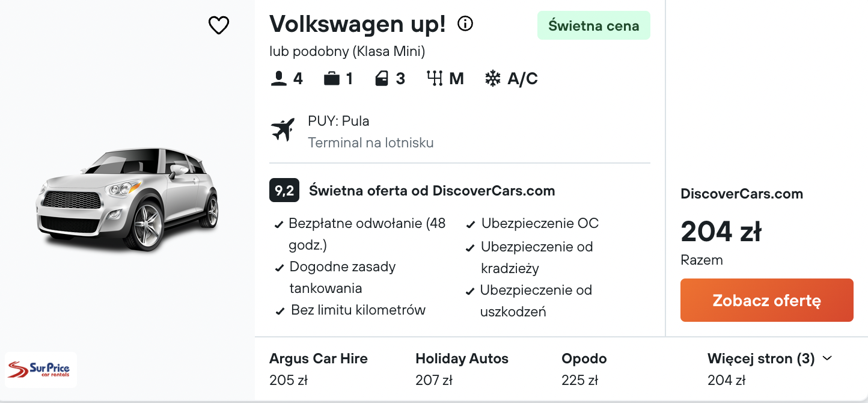Screen dimensions: 868x403
Task: Select the Holiday Autos 207 zł offer
Action: pos(462,369)
